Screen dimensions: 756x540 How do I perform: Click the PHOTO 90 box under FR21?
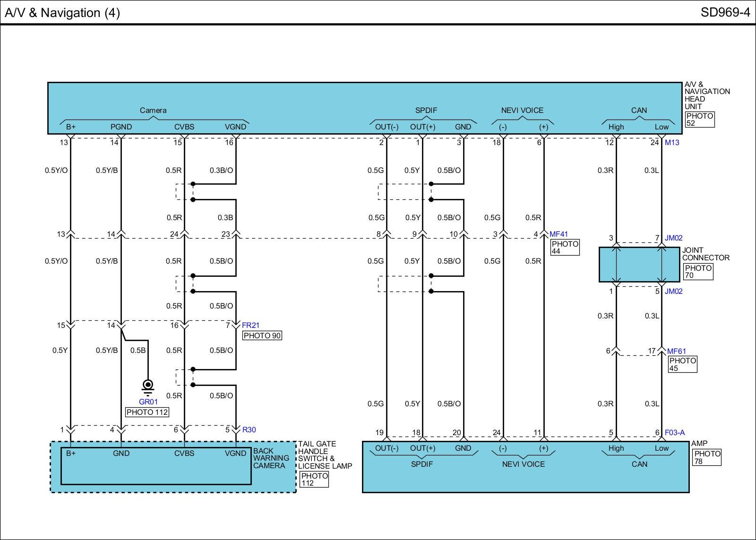click(x=262, y=335)
